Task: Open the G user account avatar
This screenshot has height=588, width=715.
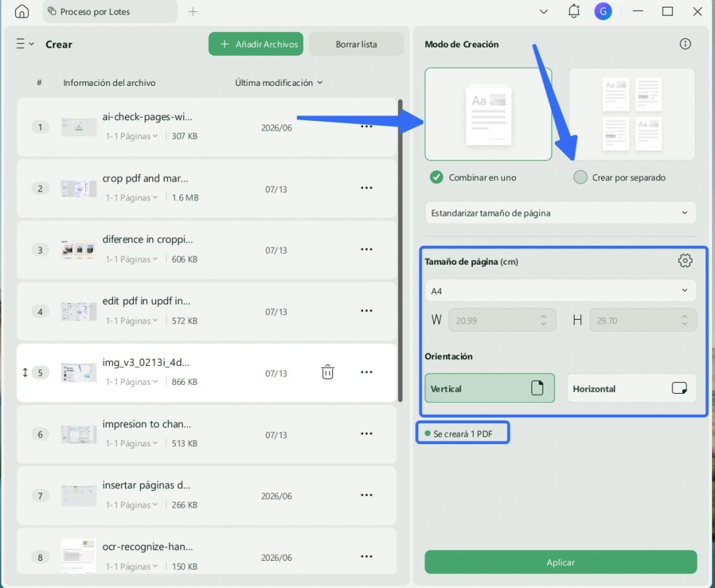Action: 603,11
